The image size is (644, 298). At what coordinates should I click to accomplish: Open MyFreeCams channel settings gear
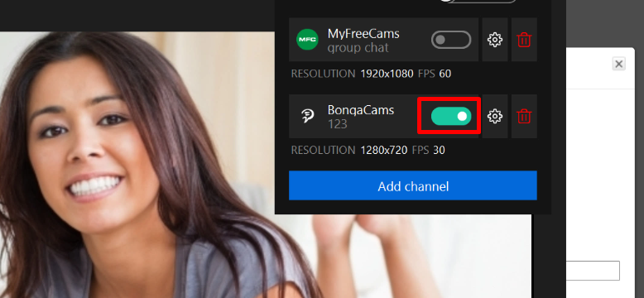point(495,40)
